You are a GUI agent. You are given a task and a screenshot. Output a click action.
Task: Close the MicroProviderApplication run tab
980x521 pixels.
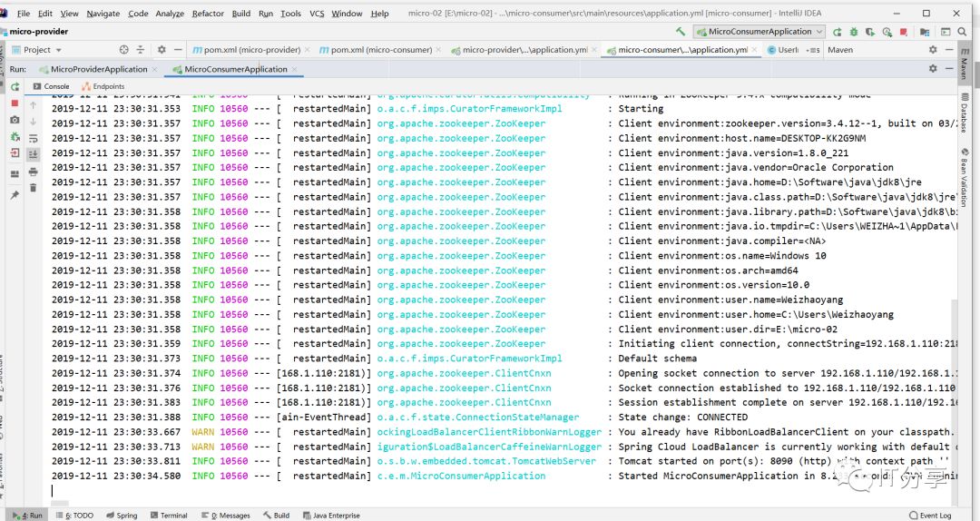tap(155, 69)
